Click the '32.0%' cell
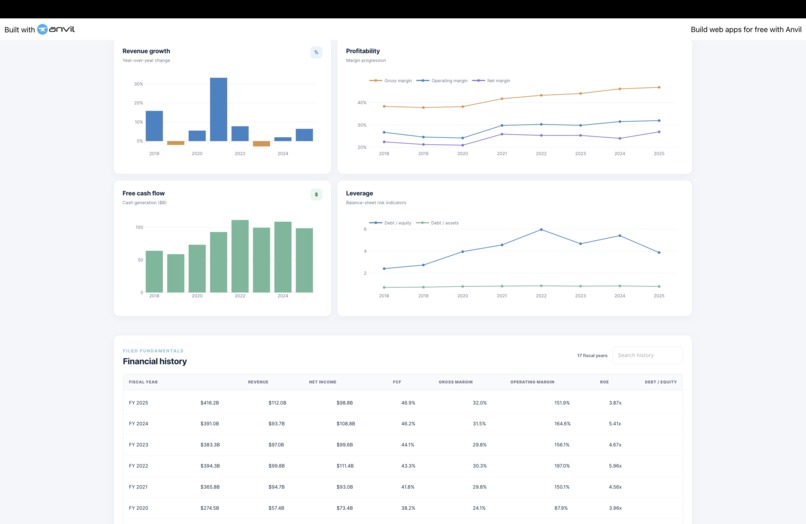806x524 pixels. [x=480, y=403]
